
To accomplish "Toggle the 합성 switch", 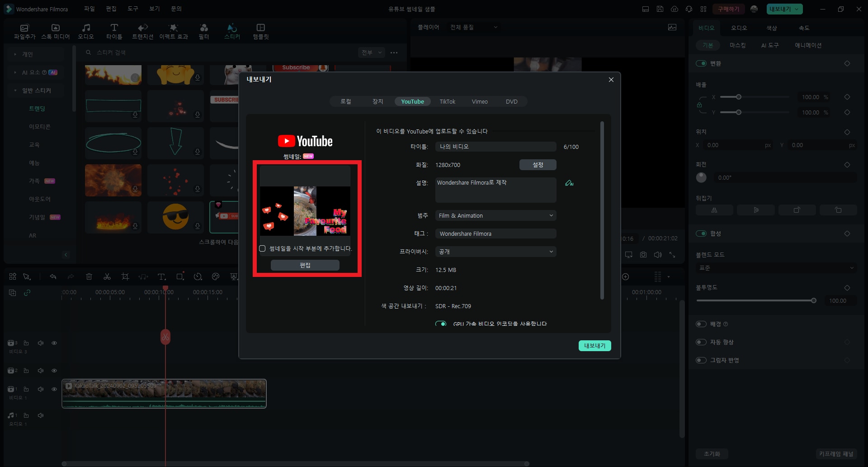I will point(701,233).
